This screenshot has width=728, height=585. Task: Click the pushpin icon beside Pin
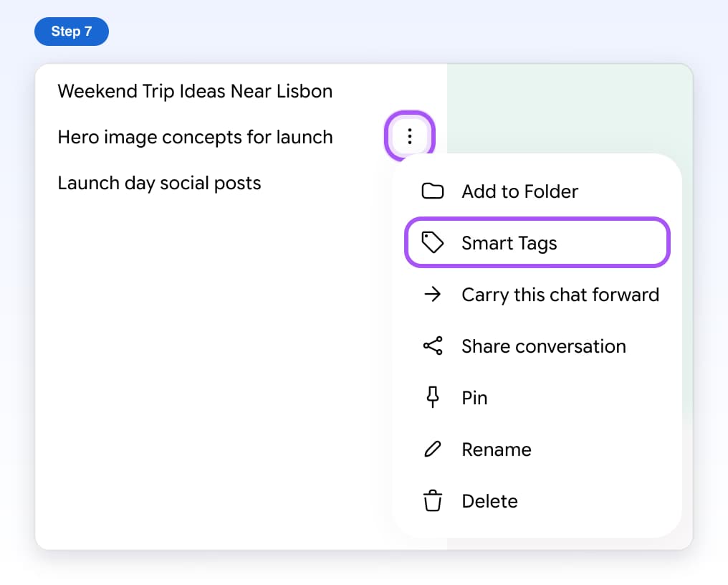432,397
